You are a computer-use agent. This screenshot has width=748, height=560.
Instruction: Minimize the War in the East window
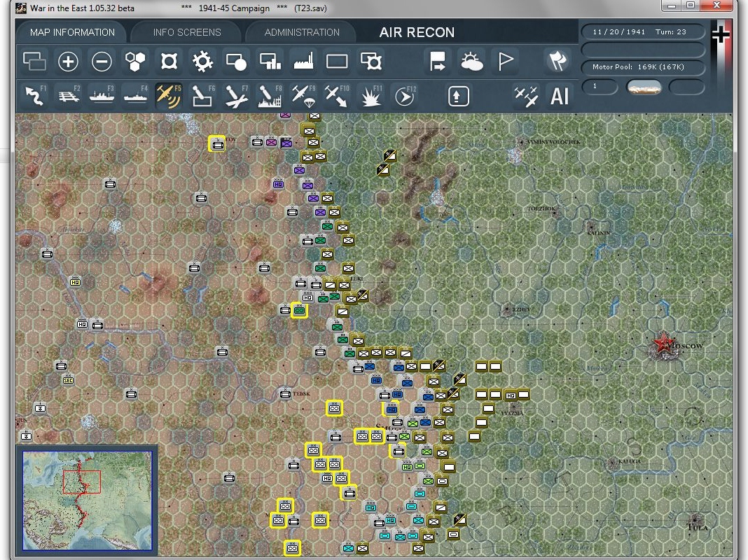672,6
